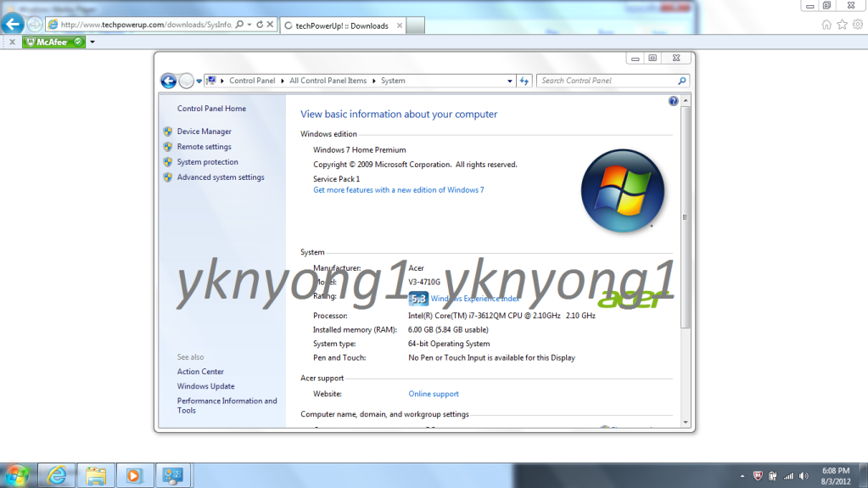This screenshot has height=488, width=868.
Task: Open the browser Home icon
Action: [x=826, y=25]
